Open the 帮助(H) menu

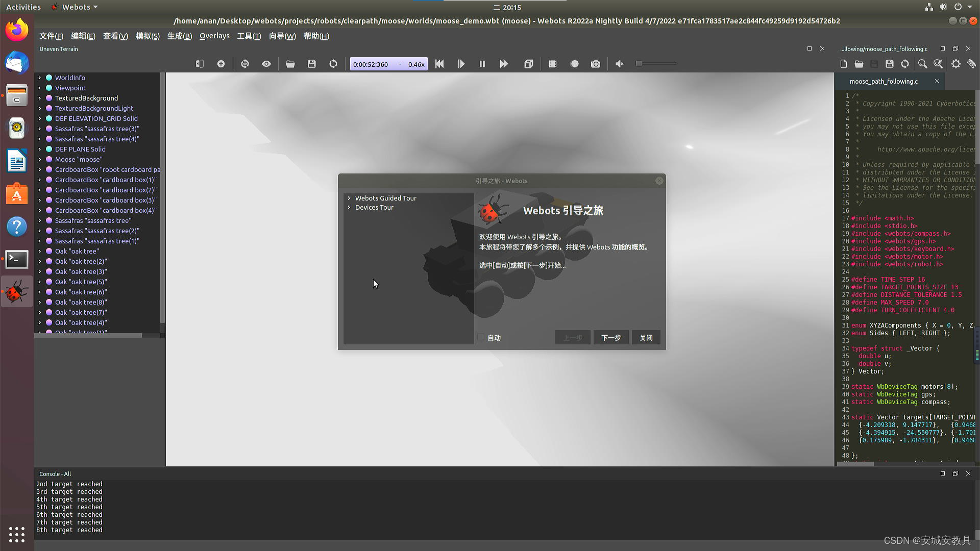[x=316, y=36]
